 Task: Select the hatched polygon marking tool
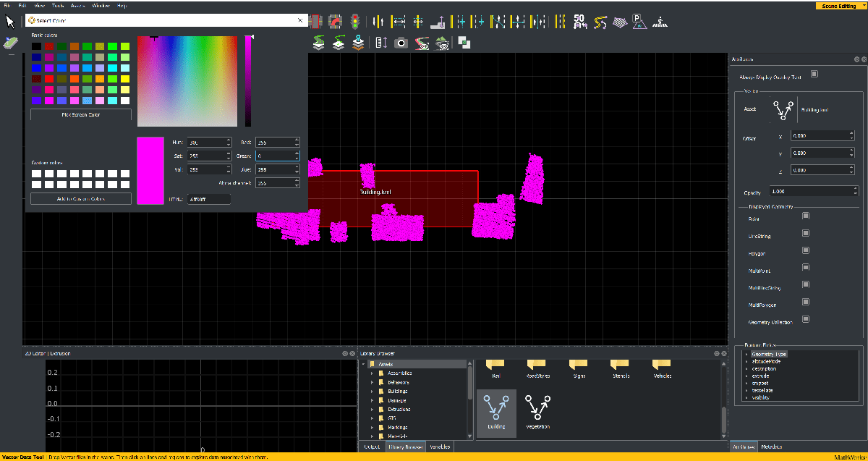619,22
